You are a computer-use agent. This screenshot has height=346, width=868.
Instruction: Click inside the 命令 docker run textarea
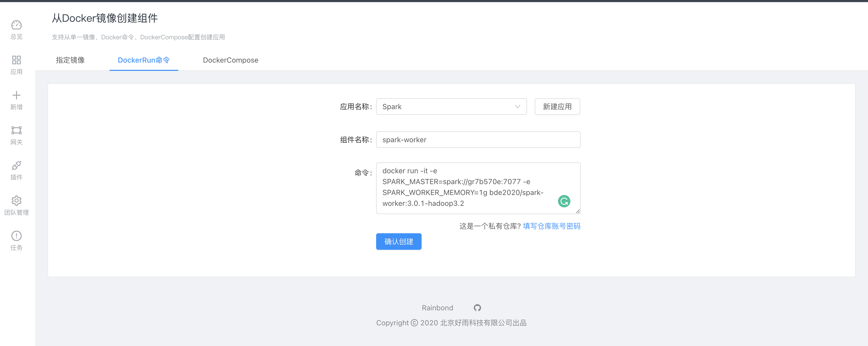tap(478, 188)
